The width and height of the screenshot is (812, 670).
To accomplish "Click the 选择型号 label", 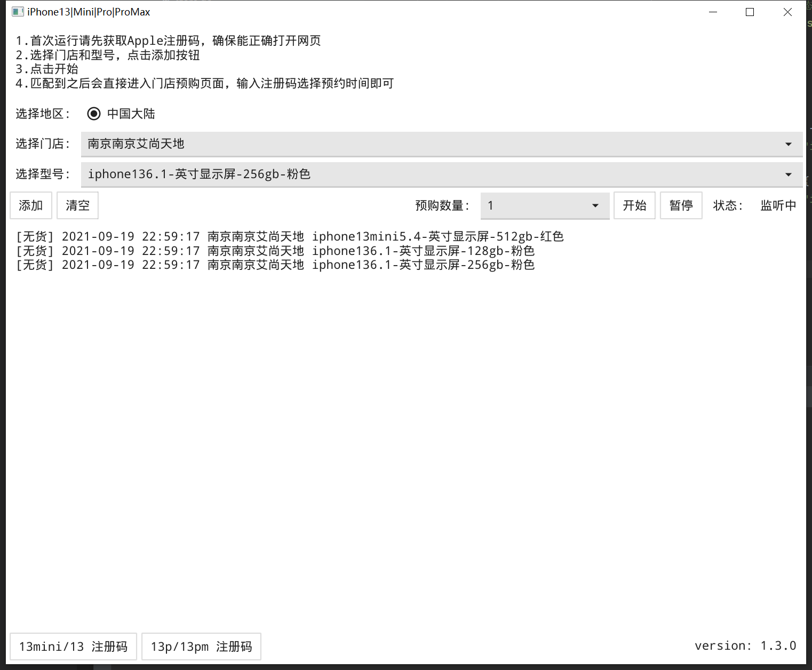I will coord(43,174).
